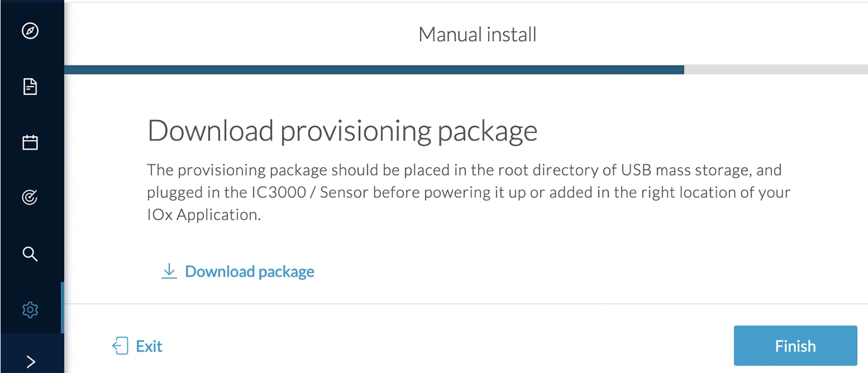Open the Events calendar icon
The height and width of the screenshot is (373, 868).
[x=30, y=142]
